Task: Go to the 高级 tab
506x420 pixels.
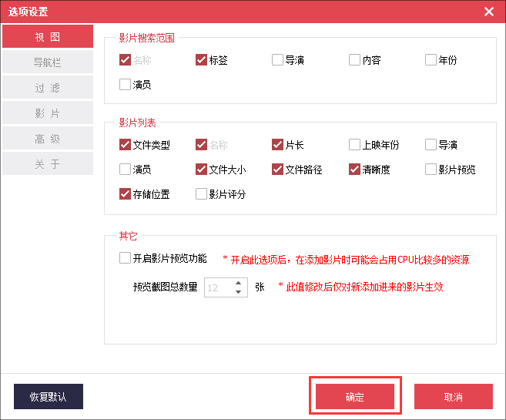Action: point(48,139)
